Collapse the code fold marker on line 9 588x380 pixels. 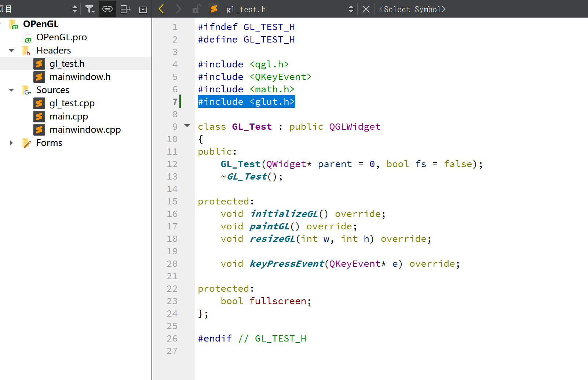(187, 125)
